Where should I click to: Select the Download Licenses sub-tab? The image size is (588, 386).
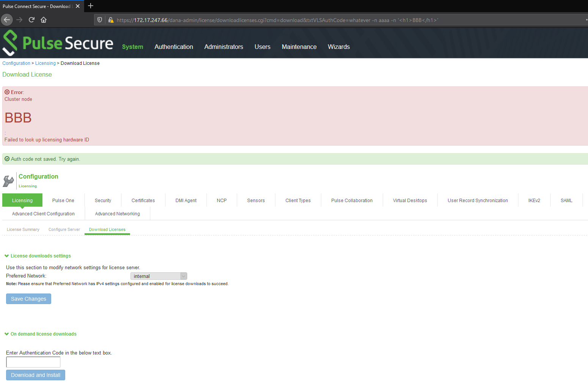[107, 229]
